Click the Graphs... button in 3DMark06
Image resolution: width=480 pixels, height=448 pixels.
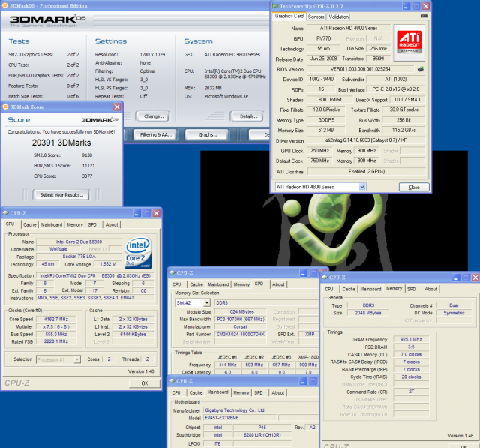[x=208, y=135]
